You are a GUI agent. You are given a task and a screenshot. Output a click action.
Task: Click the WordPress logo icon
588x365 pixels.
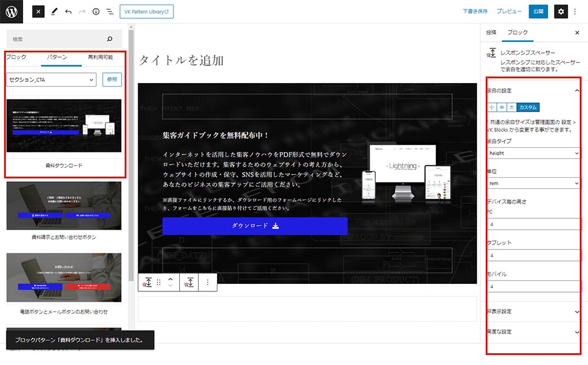(x=12, y=11)
